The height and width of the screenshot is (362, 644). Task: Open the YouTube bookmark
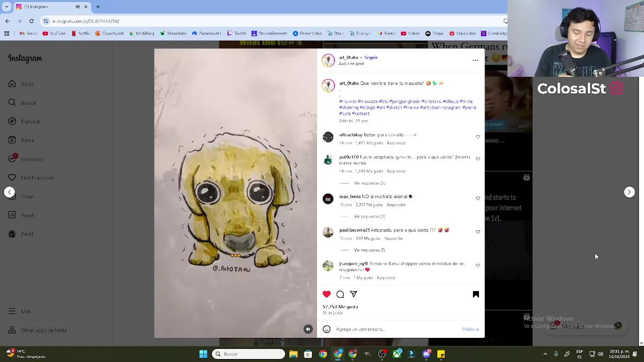point(54,34)
